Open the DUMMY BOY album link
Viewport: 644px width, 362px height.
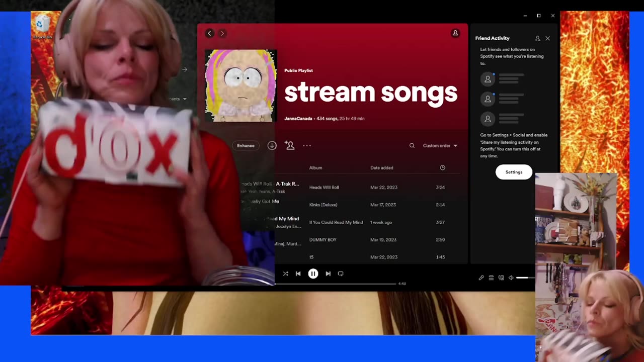click(x=323, y=240)
